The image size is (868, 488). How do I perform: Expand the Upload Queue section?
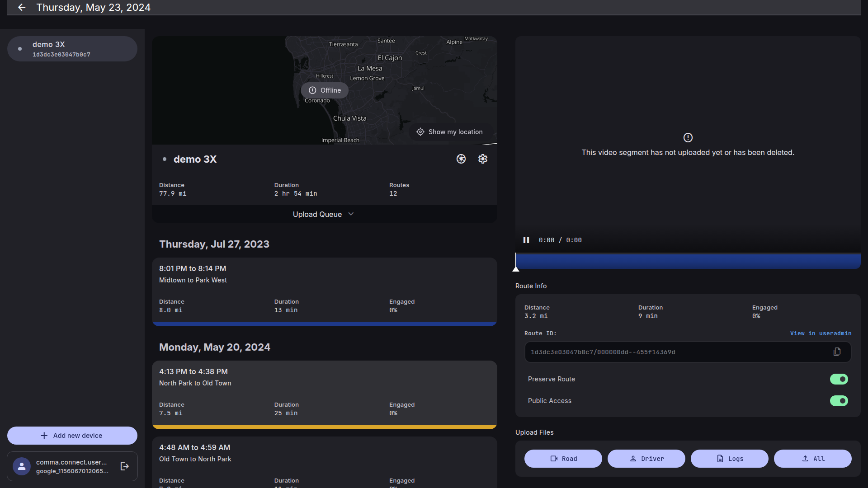(324, 214)
